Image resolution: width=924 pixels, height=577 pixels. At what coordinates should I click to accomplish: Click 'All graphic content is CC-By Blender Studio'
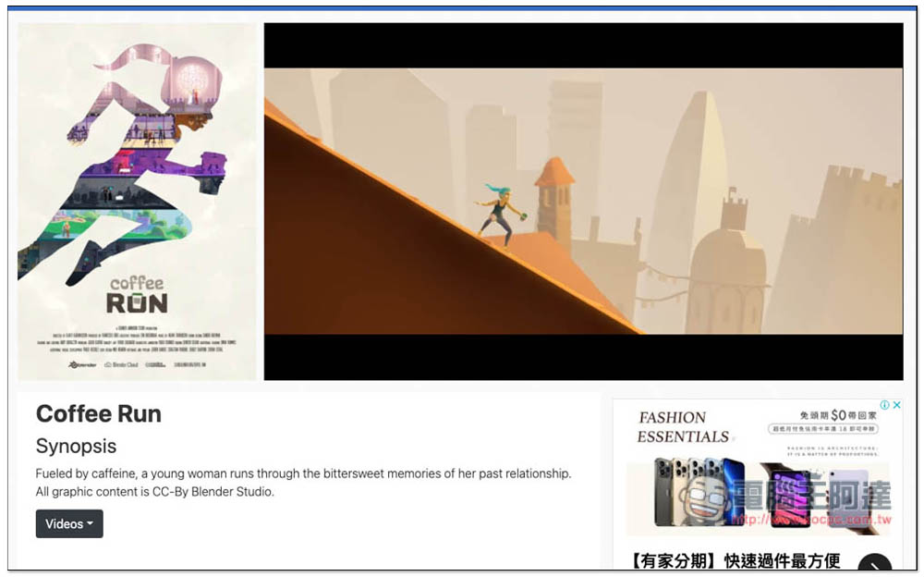pyautogui.click(x=154, y=491)
